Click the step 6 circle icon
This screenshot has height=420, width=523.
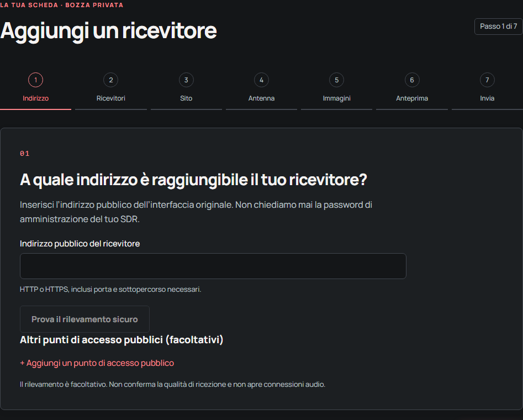coord(412,80)
